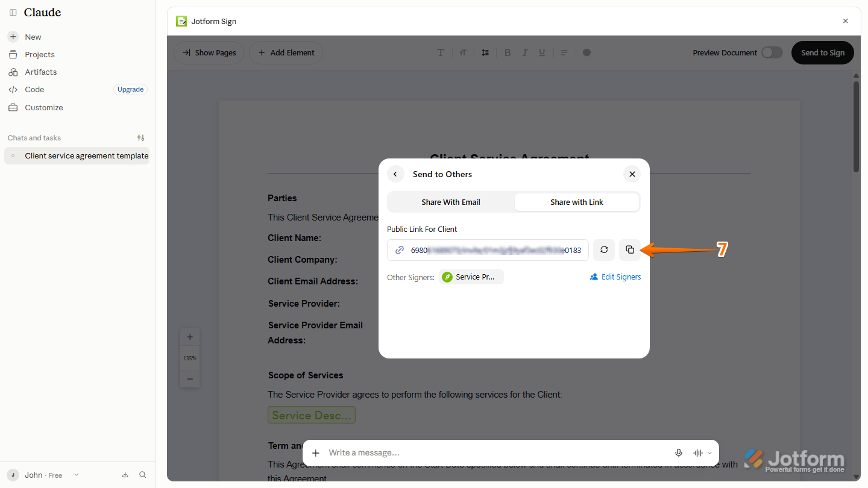Viewport: 868px width, 488px height.
Task: Open the text color circle swatch
Action: point(587,52)
